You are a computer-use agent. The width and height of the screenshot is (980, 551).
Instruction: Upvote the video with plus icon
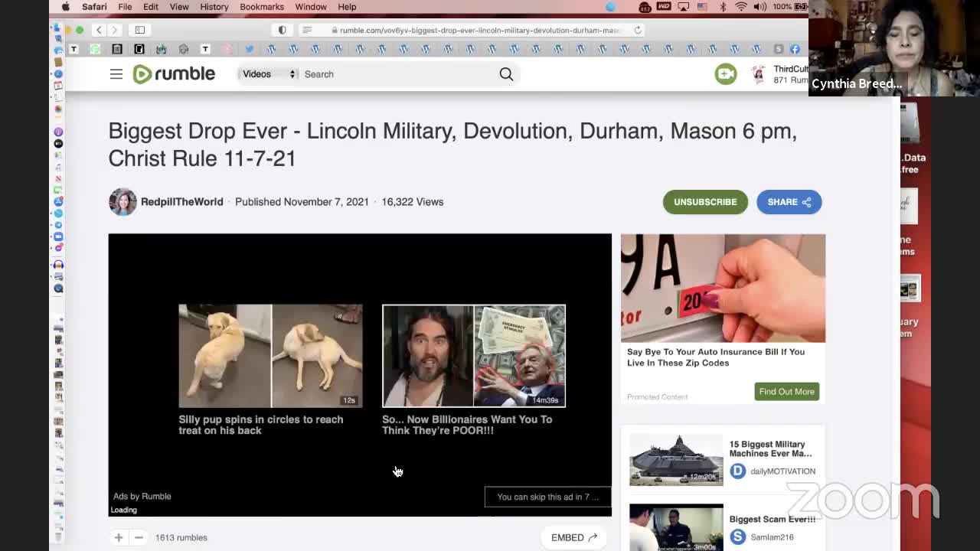pyautogui.click(x=119, y=537)
